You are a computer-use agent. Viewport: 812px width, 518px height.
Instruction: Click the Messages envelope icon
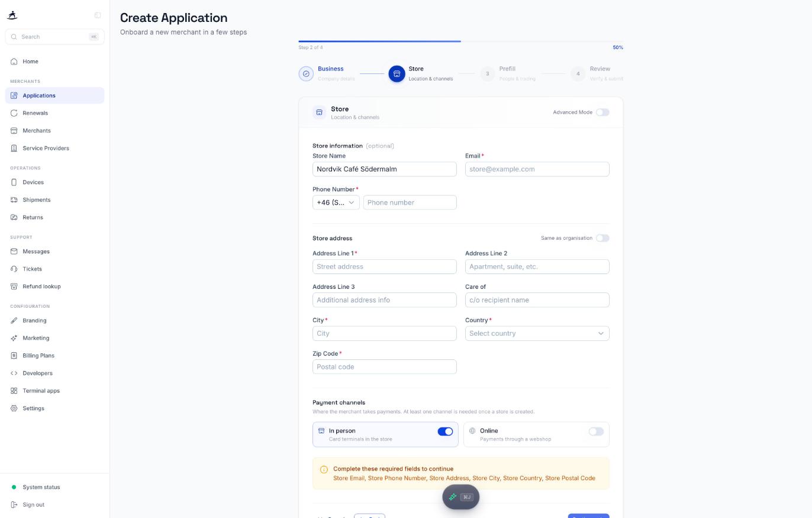point(14,252)
